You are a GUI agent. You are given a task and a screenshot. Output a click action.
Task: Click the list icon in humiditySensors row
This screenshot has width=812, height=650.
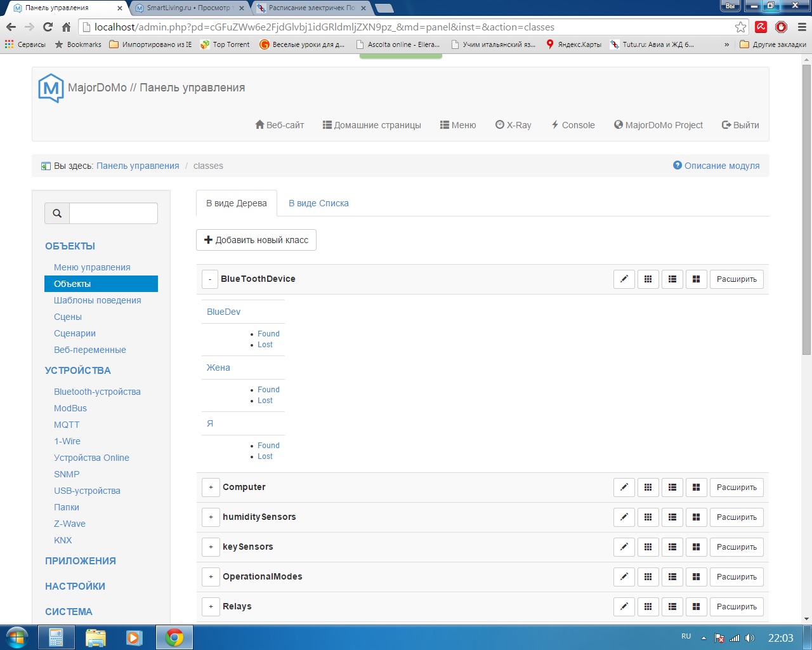click(x=672, y=517)
